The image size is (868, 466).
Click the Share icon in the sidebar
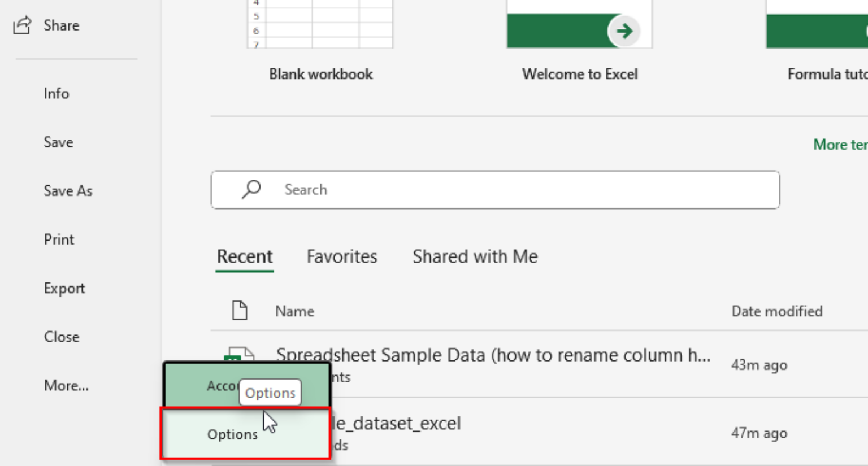pos(21,24)
